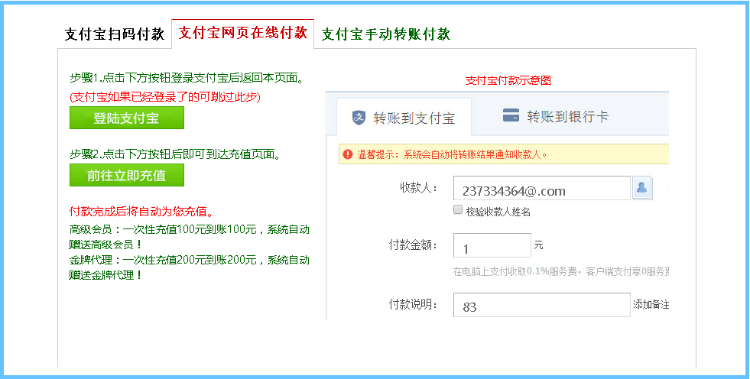750x379 pixels.
Task: Select the 支付宝网页在线付款 tab
Action: (x=243, y=33)
